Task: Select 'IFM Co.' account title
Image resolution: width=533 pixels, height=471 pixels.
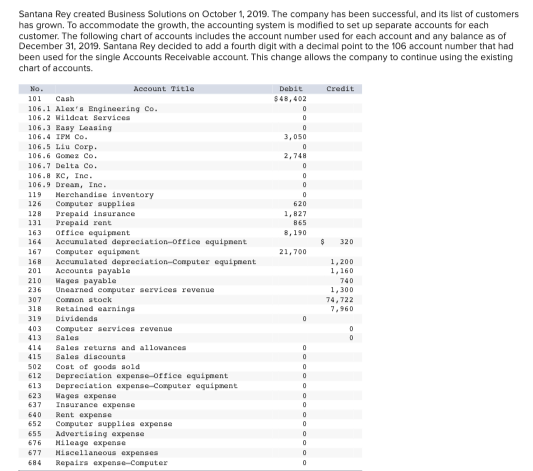Action: coord(72,137)
